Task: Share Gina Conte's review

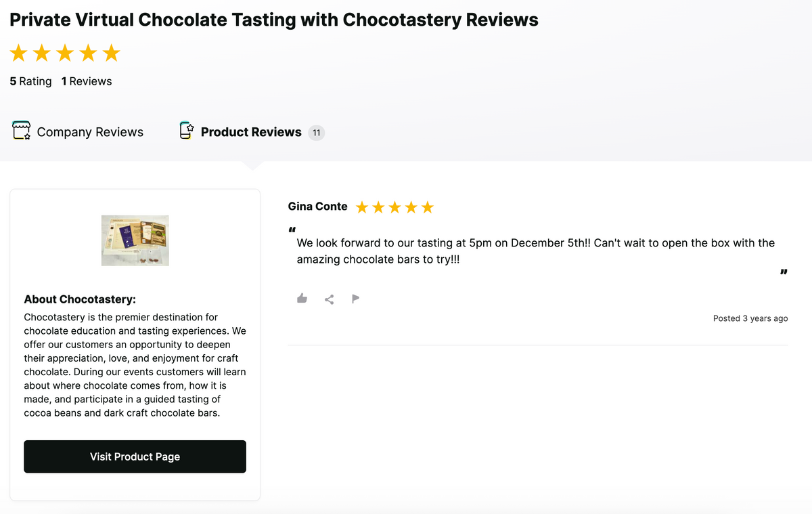Action: tap(329, 299)
